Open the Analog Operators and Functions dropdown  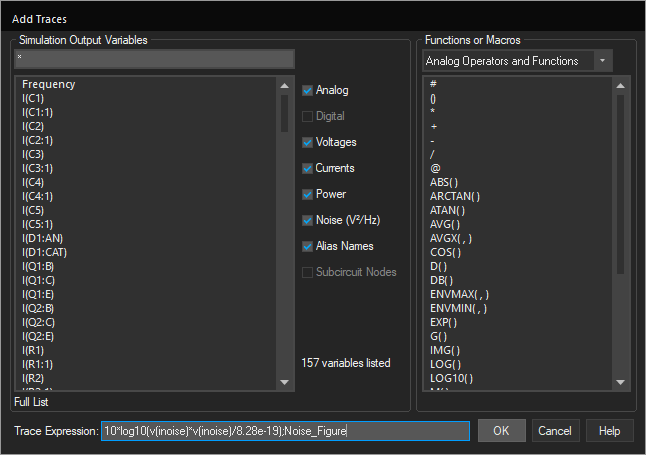(517, 61)
